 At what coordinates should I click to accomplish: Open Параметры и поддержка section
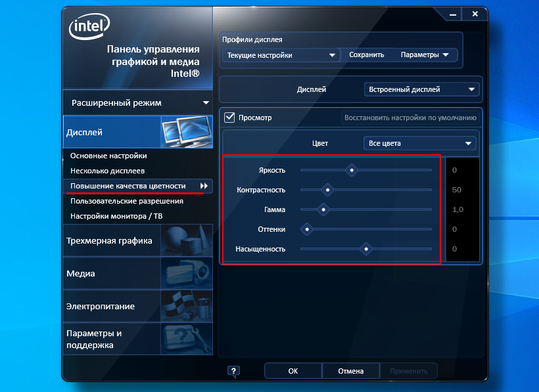[138, 339]
